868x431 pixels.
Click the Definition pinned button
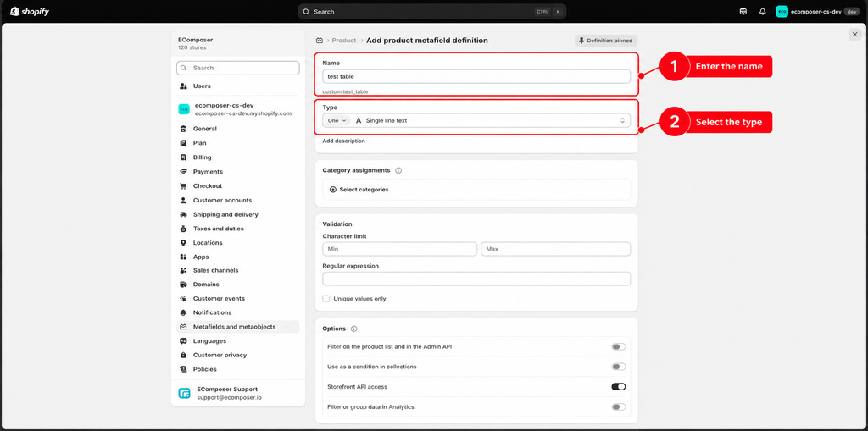coord(606,41)
